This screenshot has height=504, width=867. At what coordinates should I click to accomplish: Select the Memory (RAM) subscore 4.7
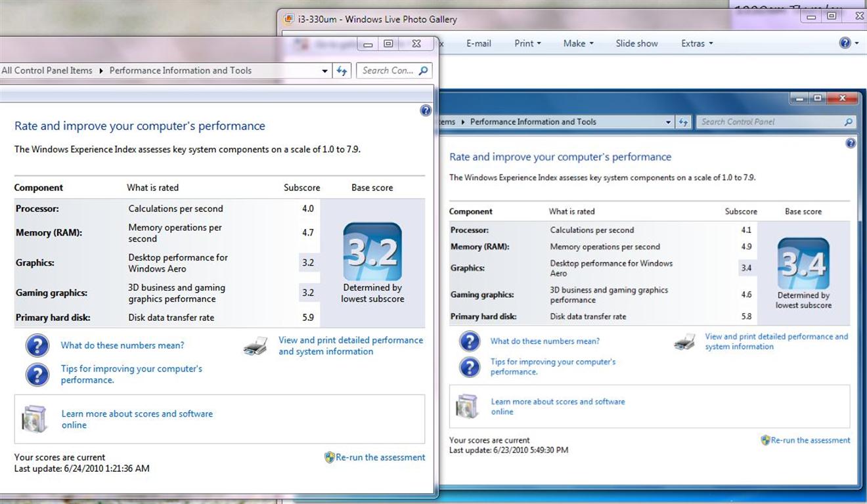click(308, 232)
